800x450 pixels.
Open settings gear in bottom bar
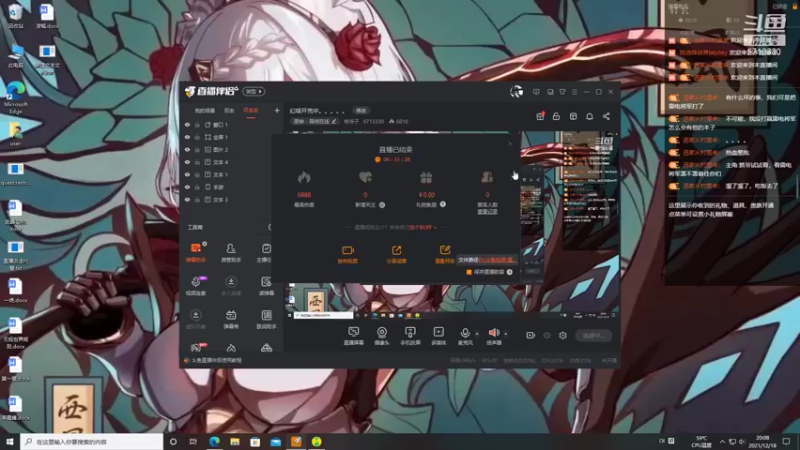(x=563, y=335)
